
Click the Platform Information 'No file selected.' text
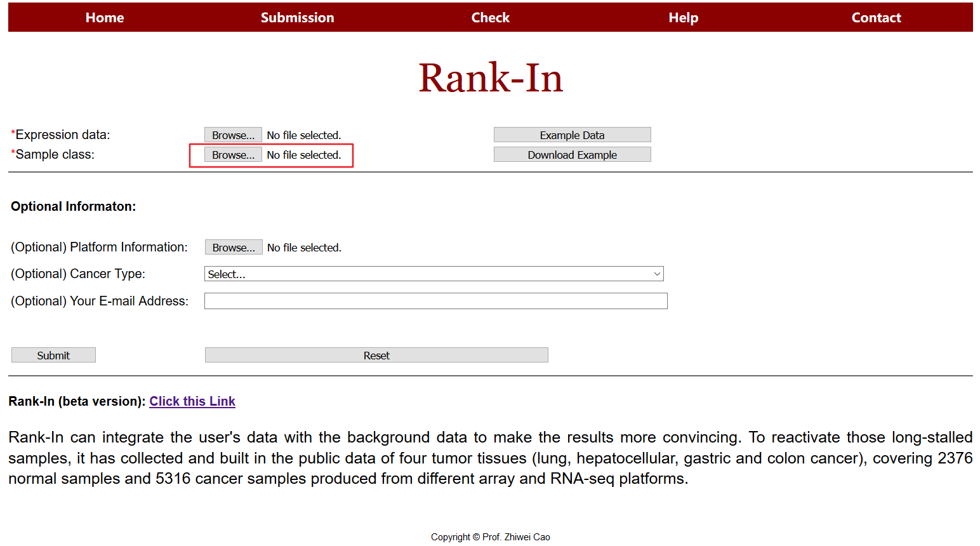tap(304, 248)
